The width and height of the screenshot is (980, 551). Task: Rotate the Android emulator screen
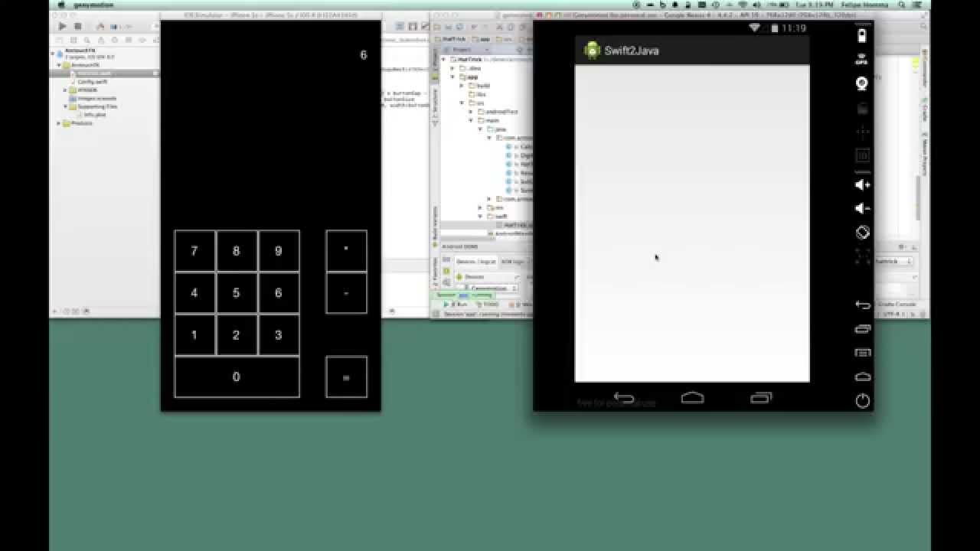tap(862, 233)
